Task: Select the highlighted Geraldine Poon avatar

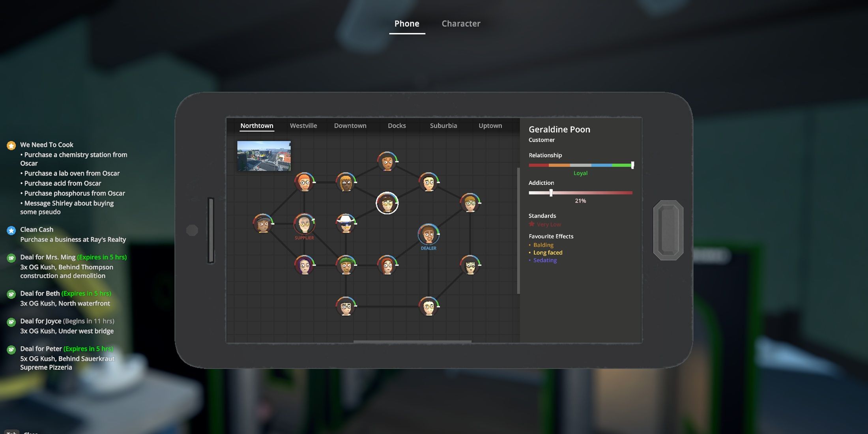Action: coord(387,203)
